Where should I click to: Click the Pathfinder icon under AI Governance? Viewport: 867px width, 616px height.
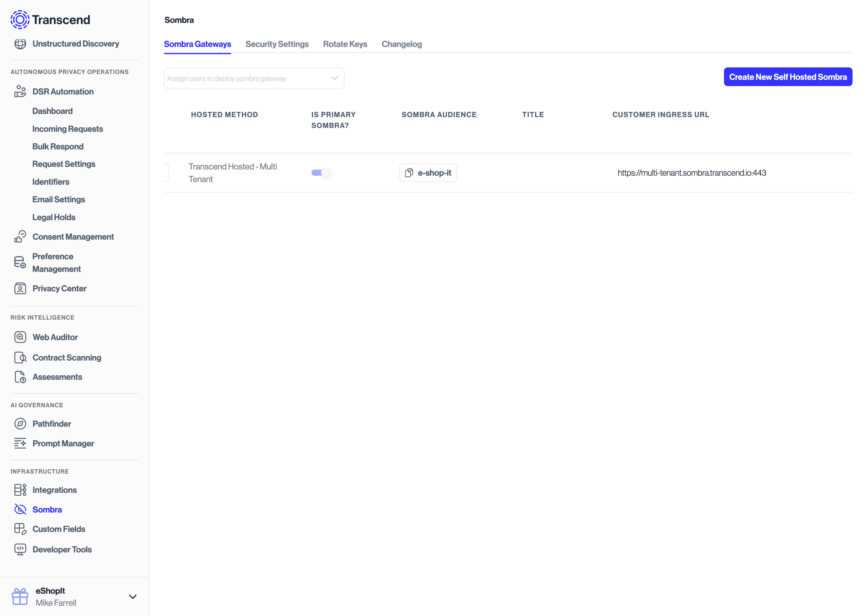point(20,424)
